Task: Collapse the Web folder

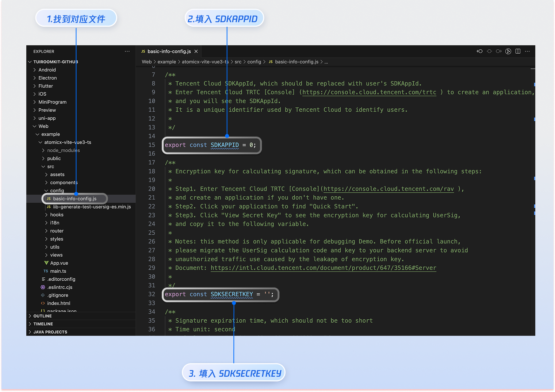Action: [43, 126]
